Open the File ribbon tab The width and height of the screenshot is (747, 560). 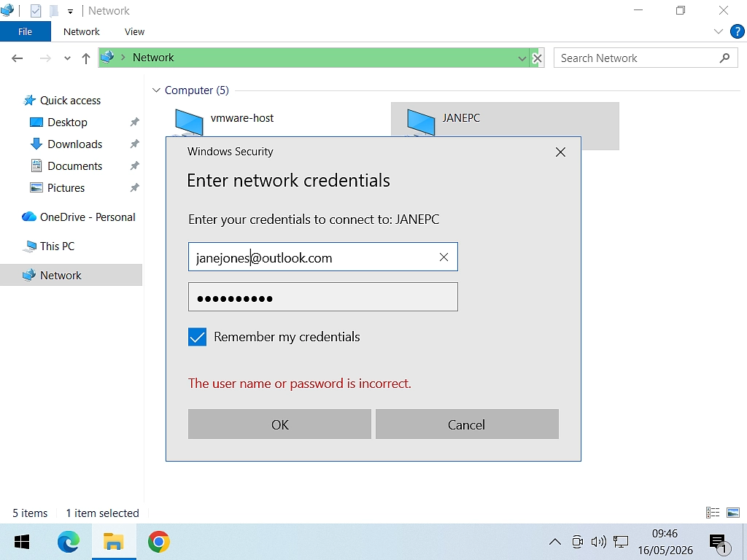pyautogui.click(x=26, y=31)
